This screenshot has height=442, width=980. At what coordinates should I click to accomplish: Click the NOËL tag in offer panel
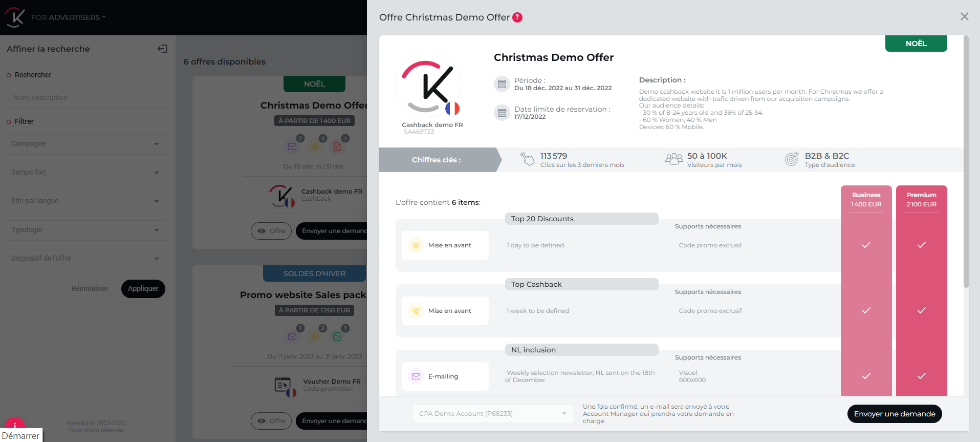coord(916,44)
